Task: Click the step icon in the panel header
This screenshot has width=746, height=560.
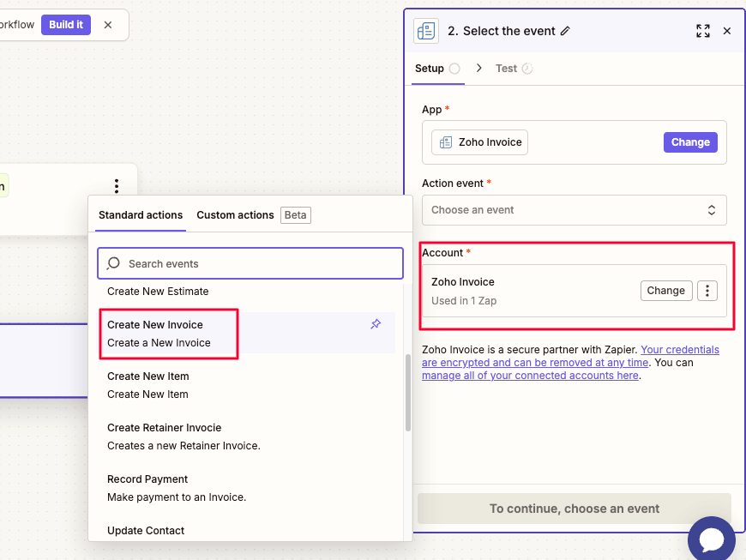Action: [425, 30]
